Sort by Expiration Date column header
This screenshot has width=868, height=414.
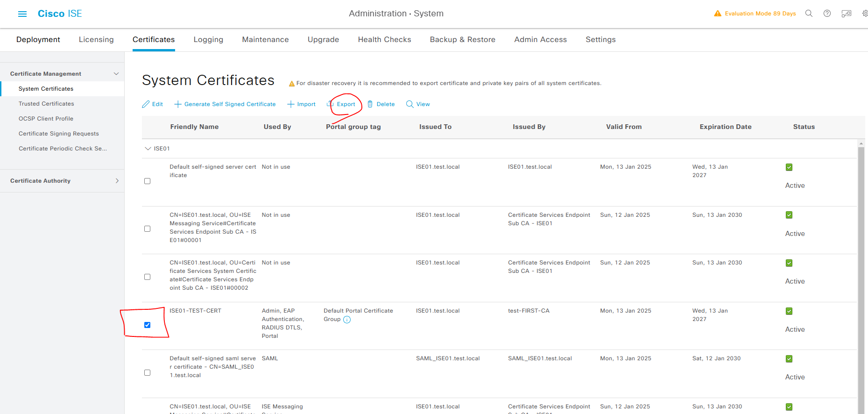(x=726, y=127)
